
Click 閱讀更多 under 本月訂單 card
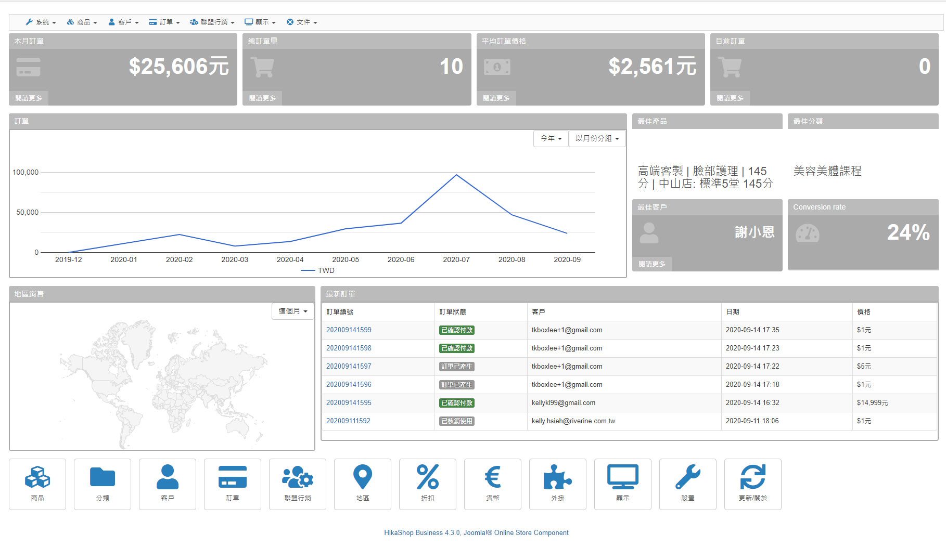point(29,98)
